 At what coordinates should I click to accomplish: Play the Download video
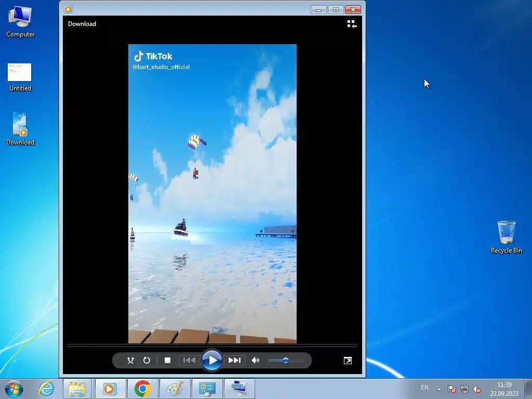[212, 361]
